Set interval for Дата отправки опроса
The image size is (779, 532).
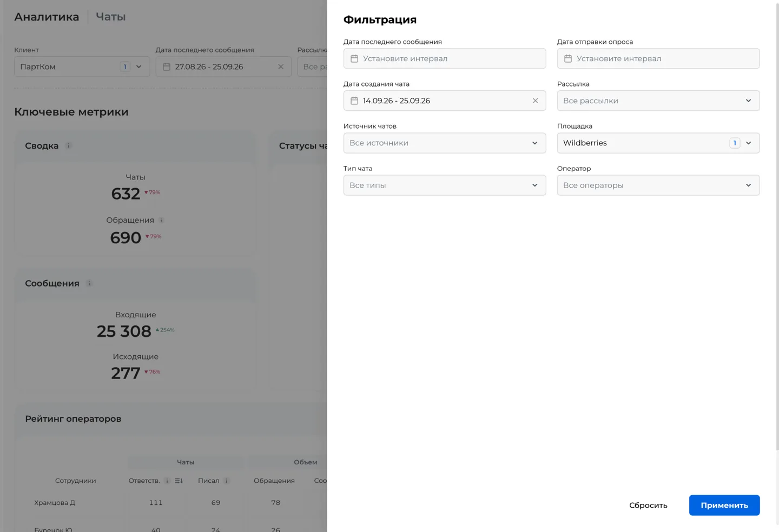pos(658,58)
